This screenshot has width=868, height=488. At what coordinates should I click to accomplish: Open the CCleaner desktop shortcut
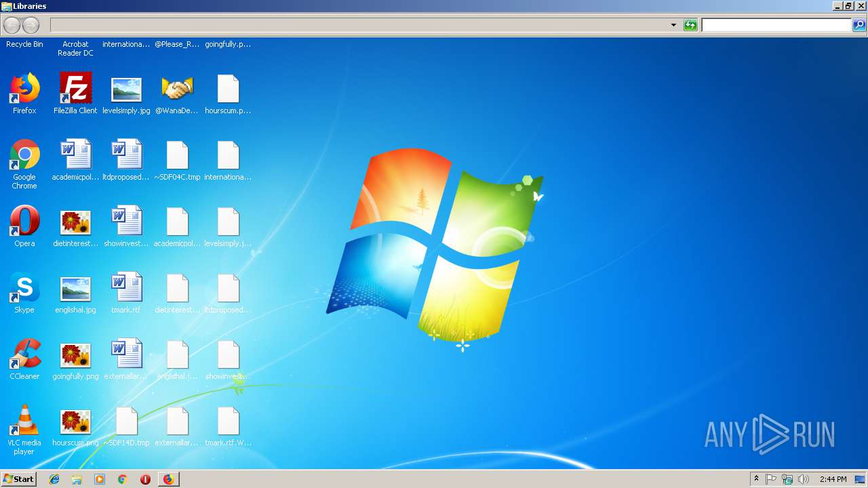(x=24, y=354)
